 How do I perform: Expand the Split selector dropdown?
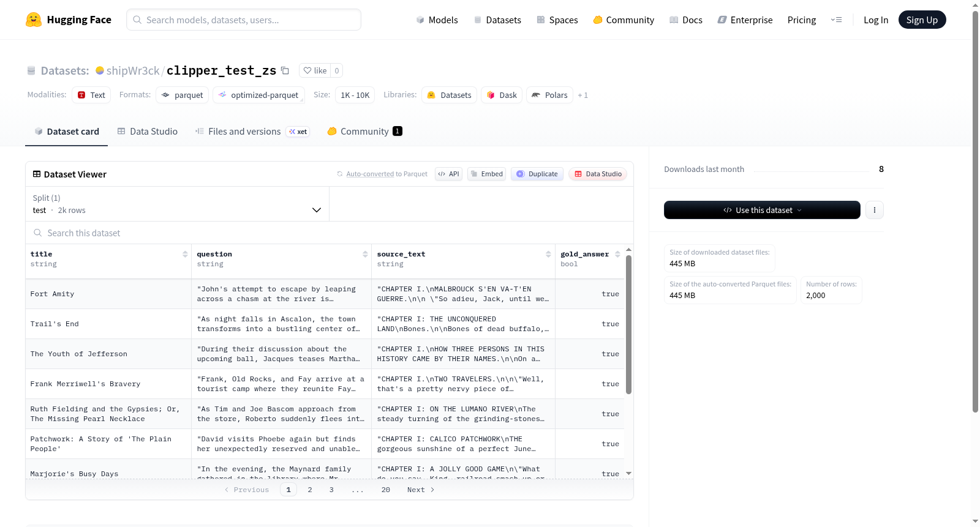click(178, 204)
